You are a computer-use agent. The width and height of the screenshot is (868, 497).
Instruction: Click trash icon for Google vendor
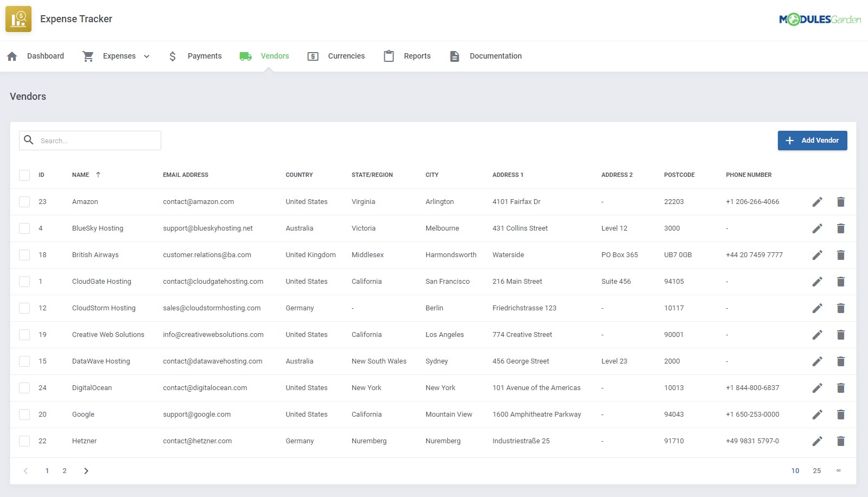coord(840,415)
